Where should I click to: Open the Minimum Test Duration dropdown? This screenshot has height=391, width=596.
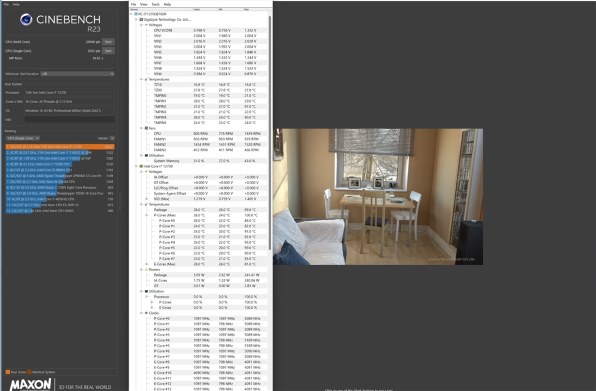point(78,74)
